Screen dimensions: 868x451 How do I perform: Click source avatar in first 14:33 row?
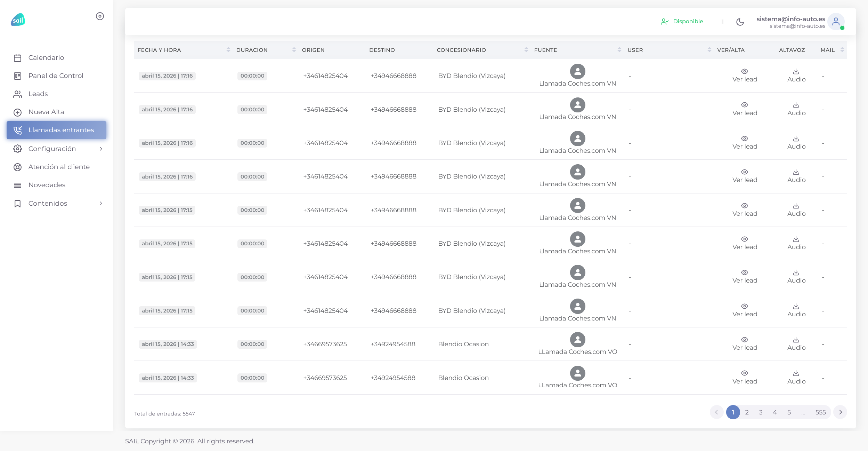click(577, 340)
